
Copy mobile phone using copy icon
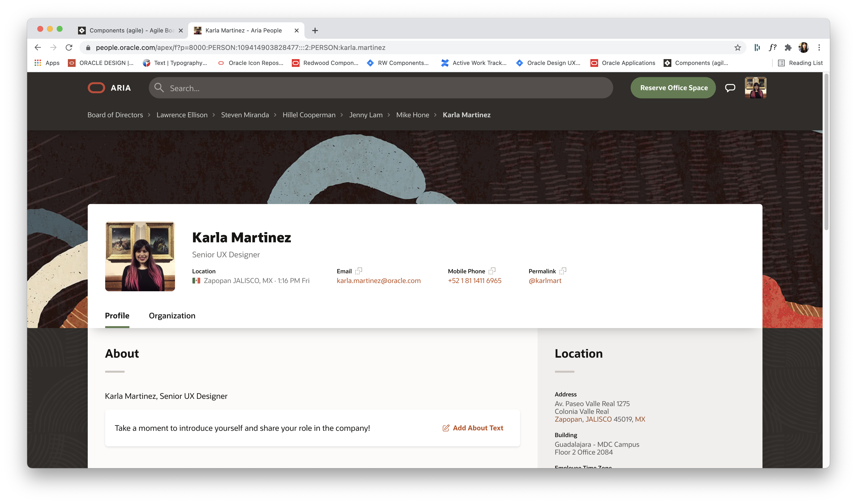[x=492, y=271]
